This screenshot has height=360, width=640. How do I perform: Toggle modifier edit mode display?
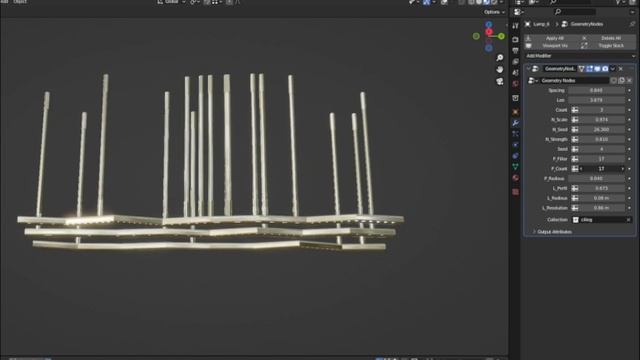[589, 69]
